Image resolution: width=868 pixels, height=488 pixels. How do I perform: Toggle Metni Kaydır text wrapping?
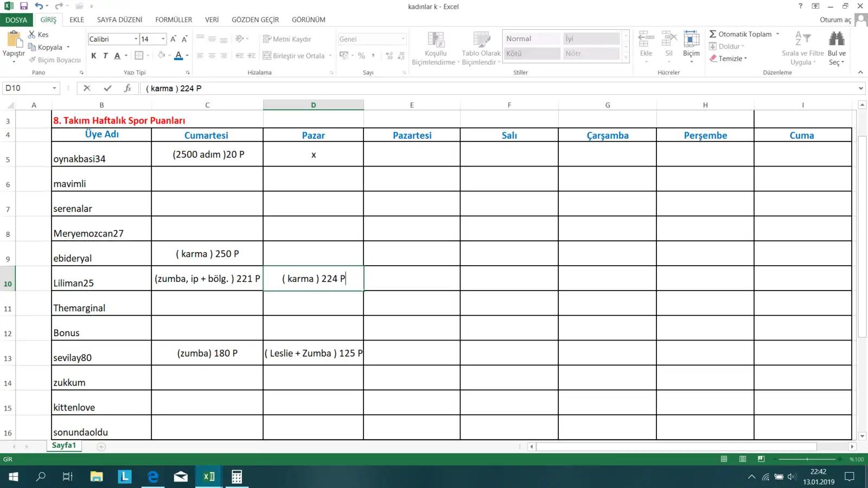(x=287, y=39)
